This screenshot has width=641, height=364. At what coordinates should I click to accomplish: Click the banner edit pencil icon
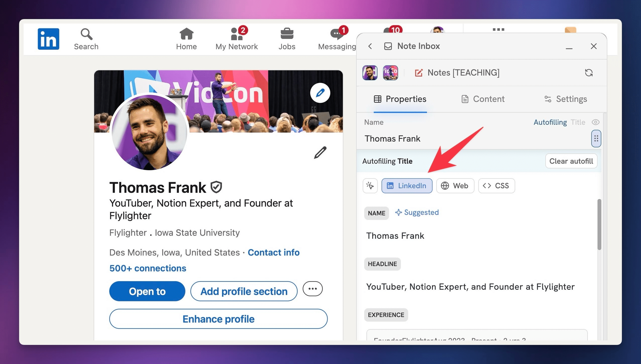click(x=320, y=93)
